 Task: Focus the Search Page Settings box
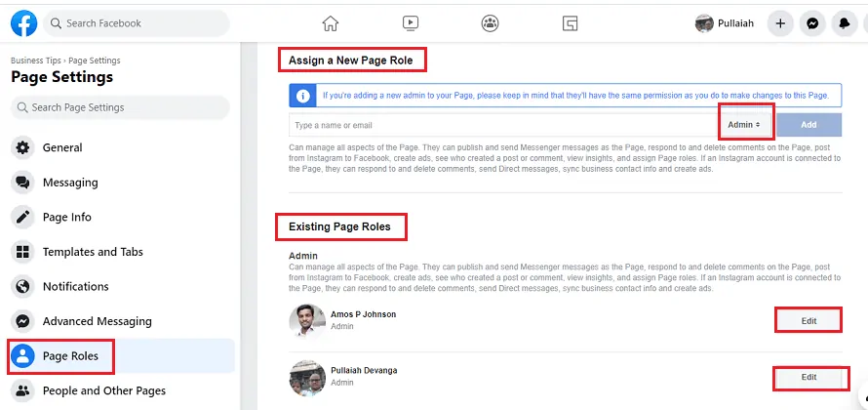click(120, 107)
